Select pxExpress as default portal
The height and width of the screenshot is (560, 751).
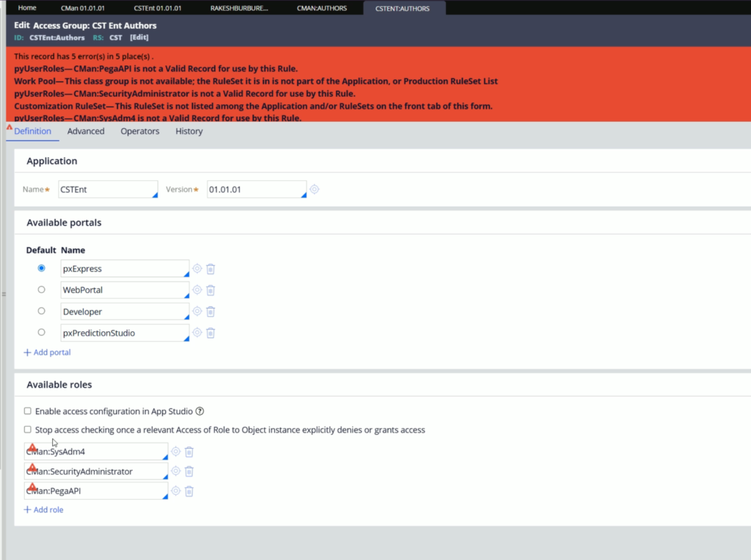point(42,268)
